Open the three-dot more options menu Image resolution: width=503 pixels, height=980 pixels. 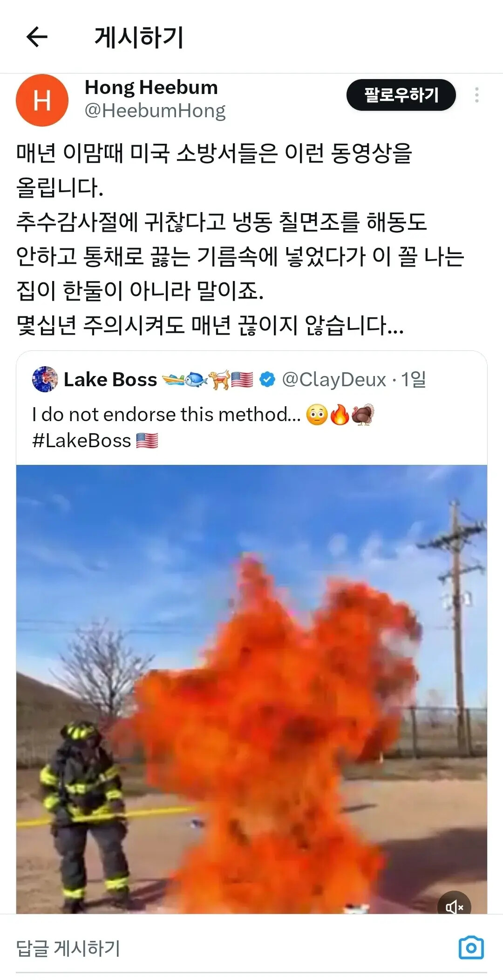tap(476, 95)
